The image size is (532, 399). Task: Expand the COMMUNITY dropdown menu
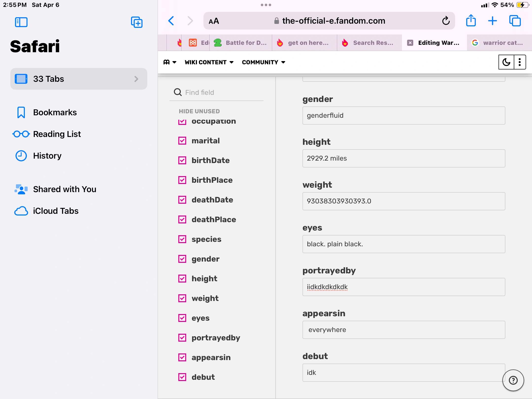click(264, 62)
